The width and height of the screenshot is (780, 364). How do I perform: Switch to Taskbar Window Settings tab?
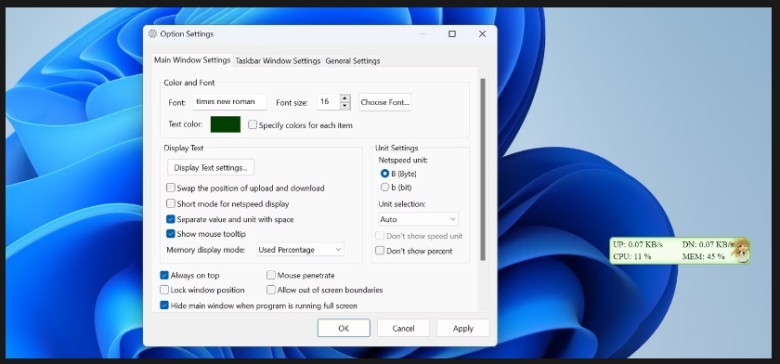pos(278,61)
